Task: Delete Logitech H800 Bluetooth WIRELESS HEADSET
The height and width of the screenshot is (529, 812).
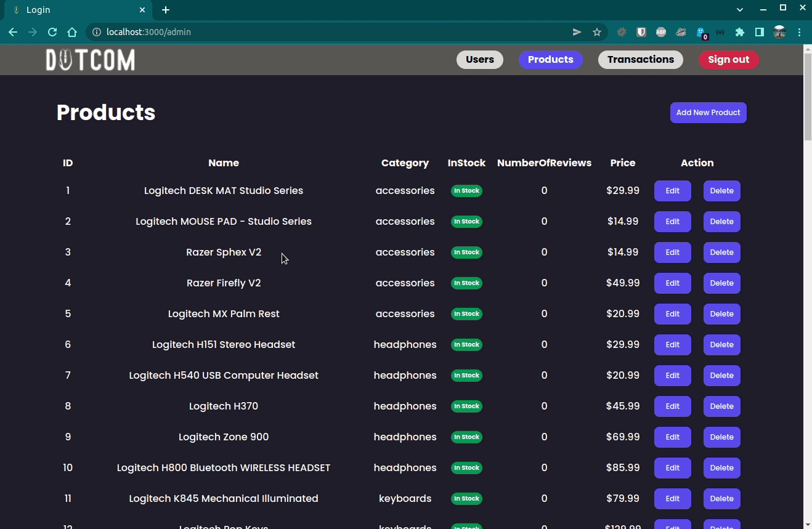Action: [x=722, y=468]
